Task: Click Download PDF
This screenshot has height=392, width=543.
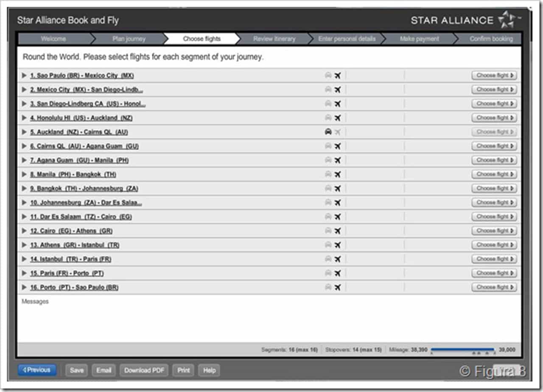Action: [x=144, y=370]
